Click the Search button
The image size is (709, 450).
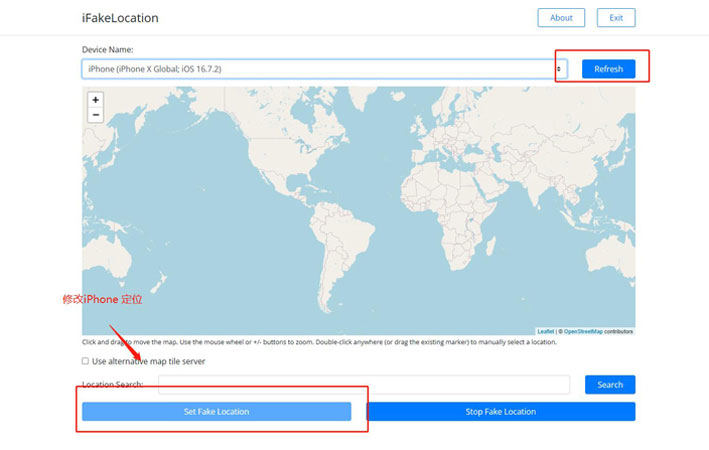coord(609,385)
